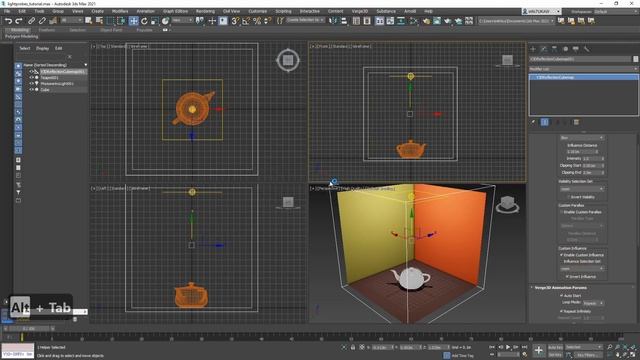This screenshot has height=360, width=640.
Task: Open the Influence Selection Set dropdown
Action: pyautogui.click(x=582, y=269)
